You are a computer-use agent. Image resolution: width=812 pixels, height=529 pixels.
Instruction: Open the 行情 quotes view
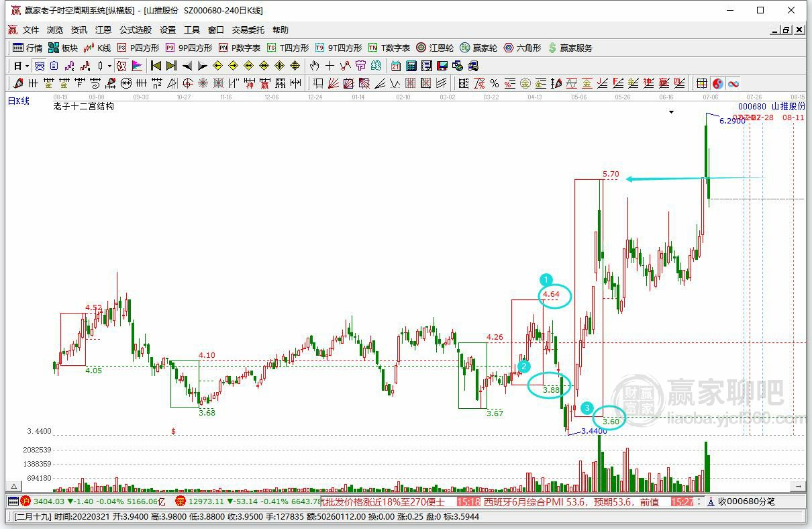(x=28, y=48)
